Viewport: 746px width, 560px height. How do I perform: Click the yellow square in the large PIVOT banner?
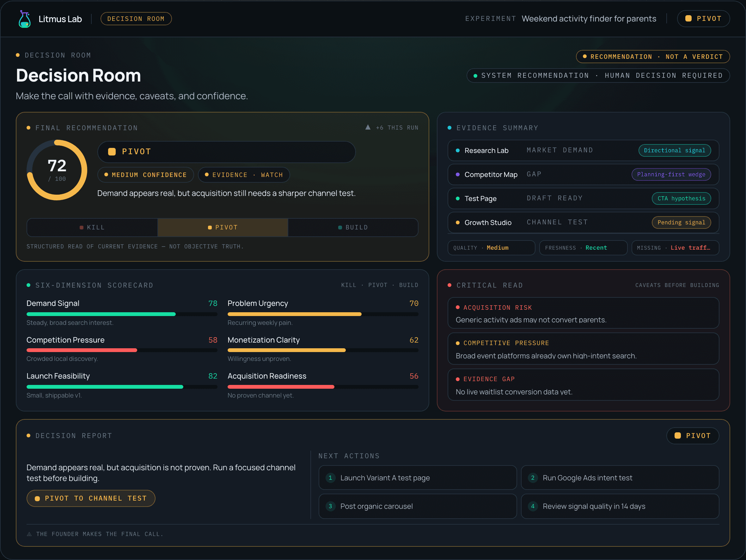tap(112, 152)
